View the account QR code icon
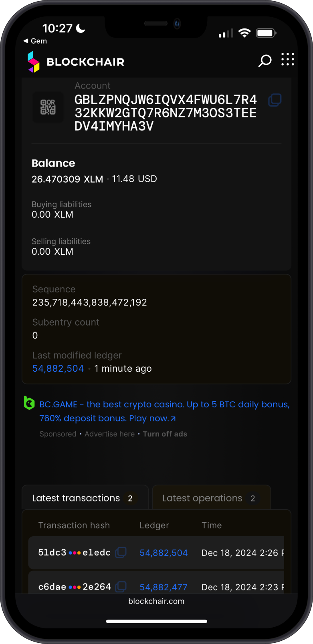The width and height of the screenshot is (313, 644). pos(48,107)
